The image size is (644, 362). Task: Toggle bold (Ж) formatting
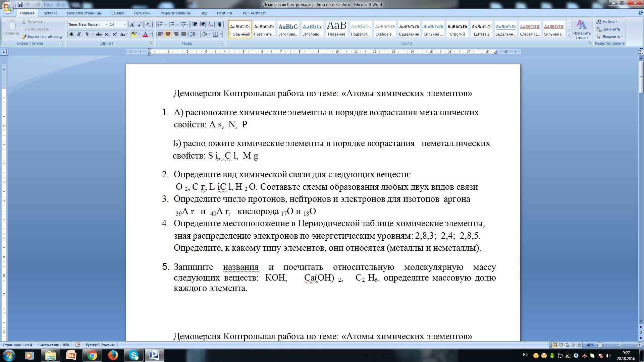71,34
